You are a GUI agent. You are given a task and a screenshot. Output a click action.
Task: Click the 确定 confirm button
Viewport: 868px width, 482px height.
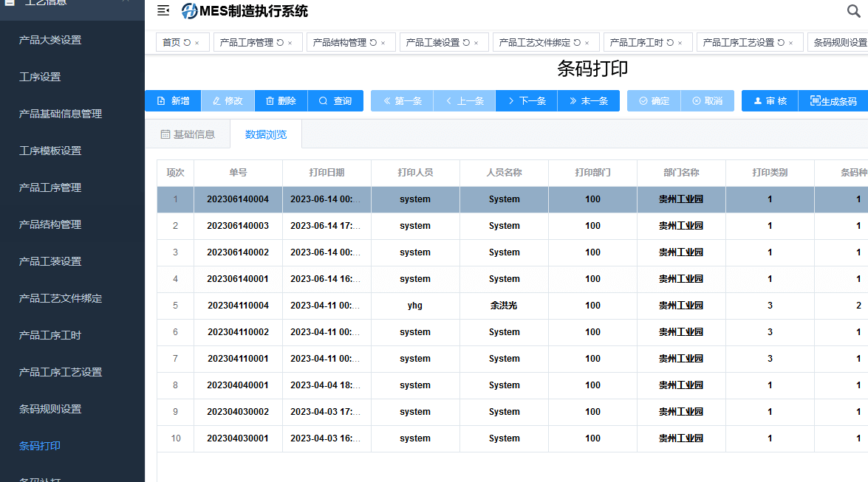click(654, 100)
